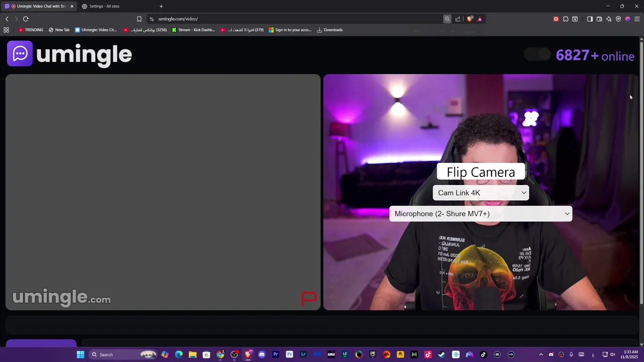
Task: Click the Brave VPN shield icon
Action: point(618,19)
